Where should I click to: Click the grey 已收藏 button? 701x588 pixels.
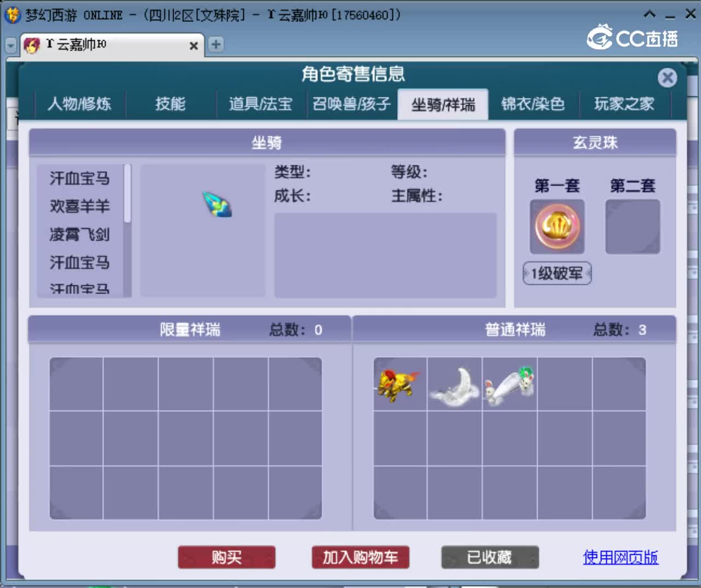pyautogui.click(x=490, y=557)
